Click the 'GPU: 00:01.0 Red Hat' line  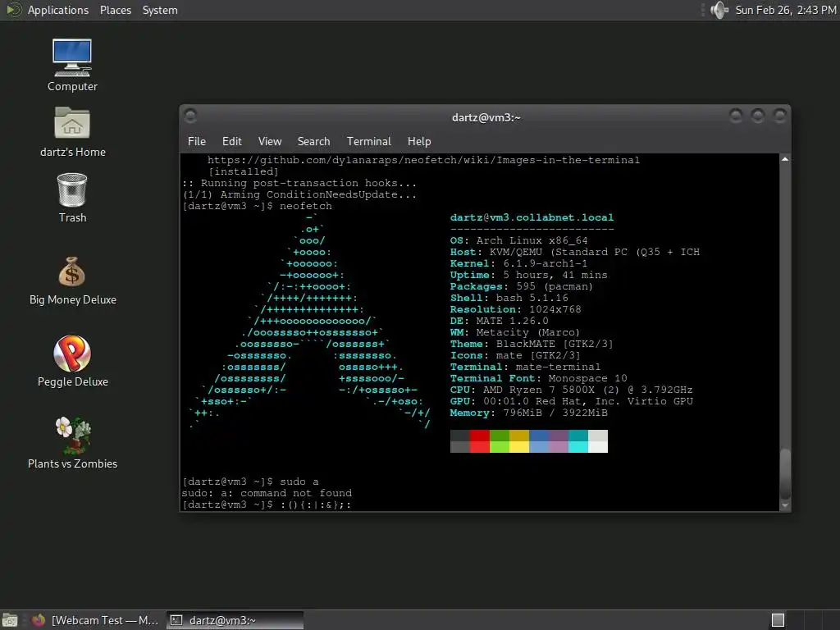[x=571, y=401]
